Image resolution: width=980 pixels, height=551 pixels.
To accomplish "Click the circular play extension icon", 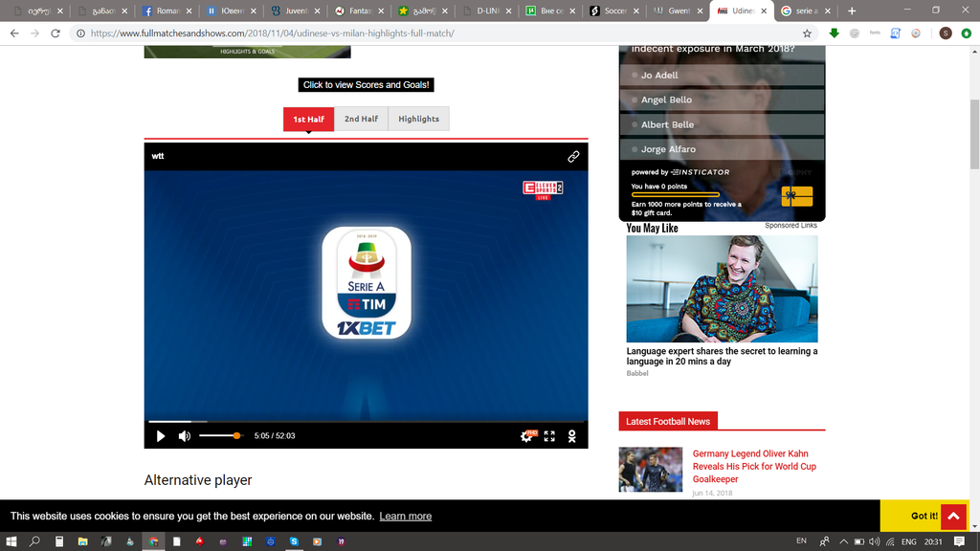I will pyautogui.click(x=916, y=33).
